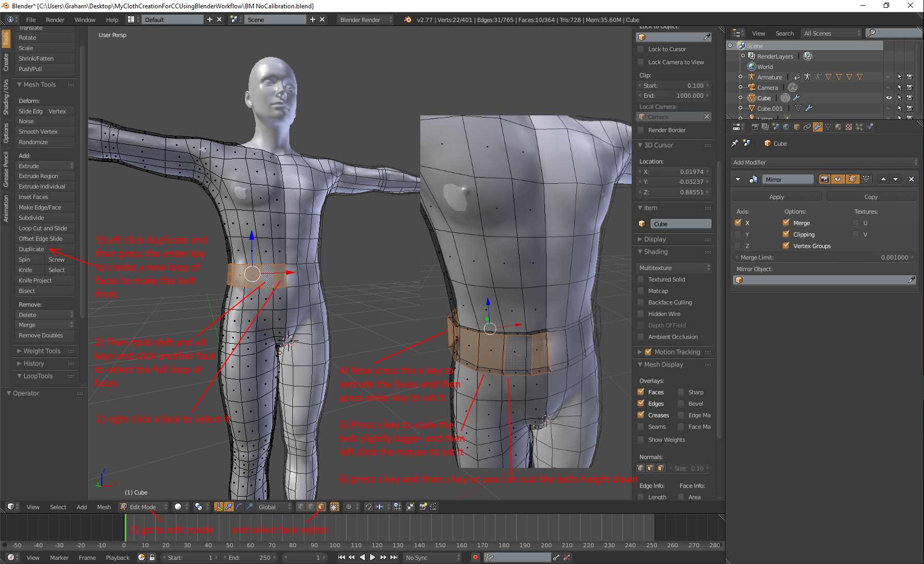Uncheck the Mirror X axis
This screenshot has height=564, width=924.
pyautogui.click(x=738, y=222)
